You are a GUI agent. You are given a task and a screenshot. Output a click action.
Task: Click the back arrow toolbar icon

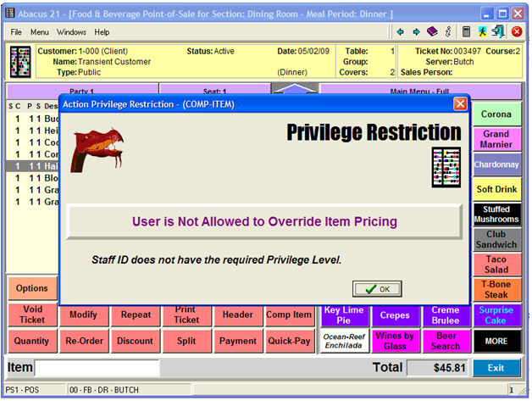[400, 32]
